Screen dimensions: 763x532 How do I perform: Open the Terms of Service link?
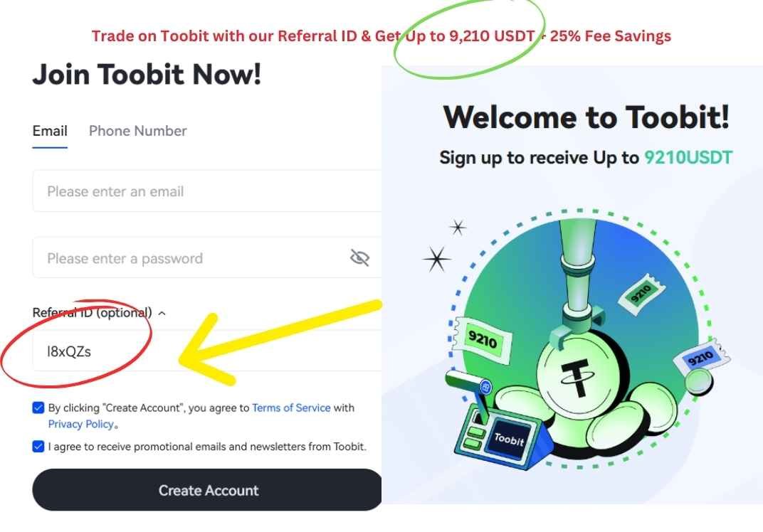click(291, 408)
